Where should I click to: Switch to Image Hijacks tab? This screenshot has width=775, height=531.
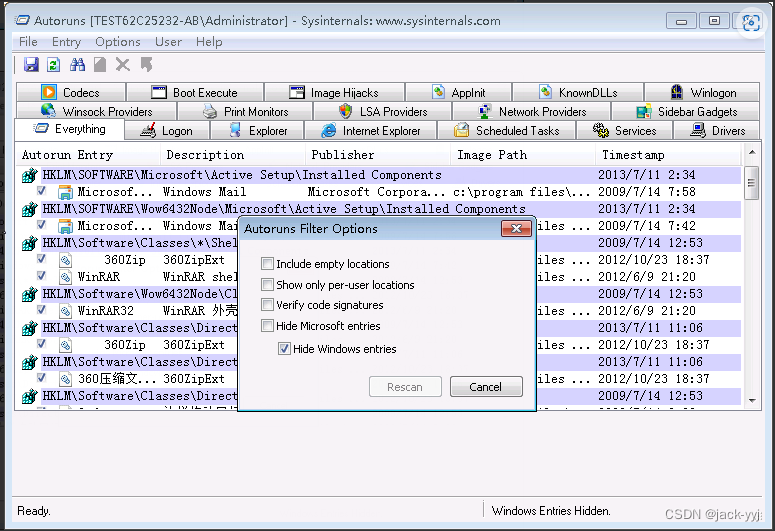[334, 92]
